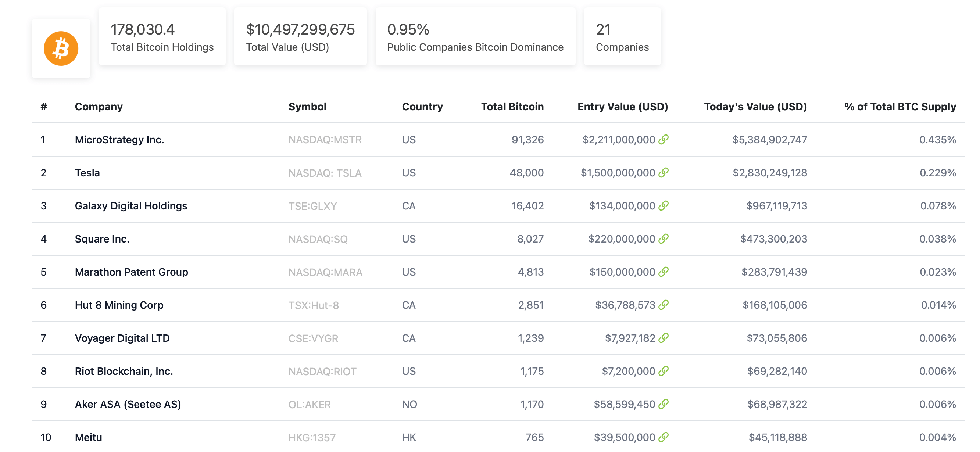The width and height of the screenshot is (980, 452).
Task: Click the Total Bitcoin Holdings 178,030.4 card
Action: (162, 36)
